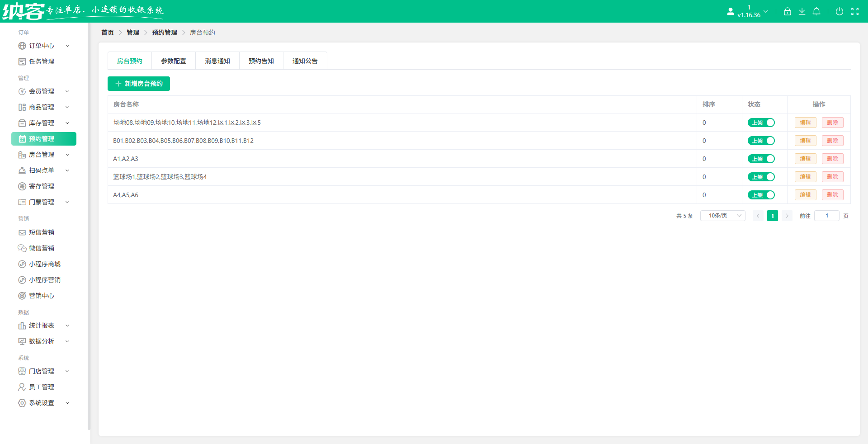The height and width of the screenshot is (444, 868).
Task: Click the lock screen icon in header
Action: pyautogui.click(x=788, y=11)
